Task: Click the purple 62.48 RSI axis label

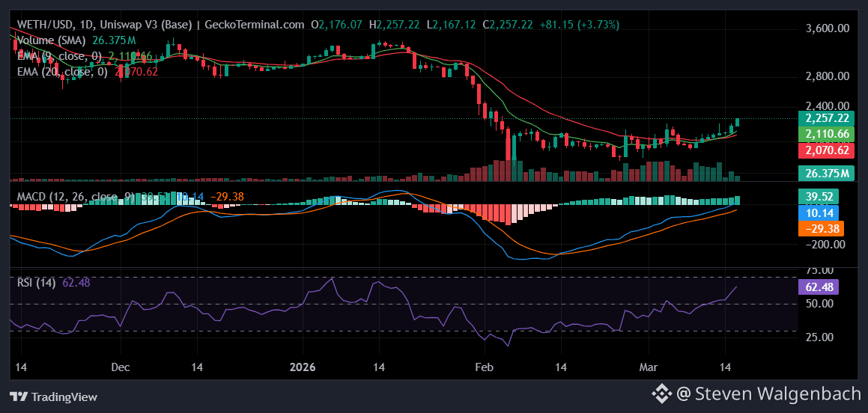Action: coord(819,287)
